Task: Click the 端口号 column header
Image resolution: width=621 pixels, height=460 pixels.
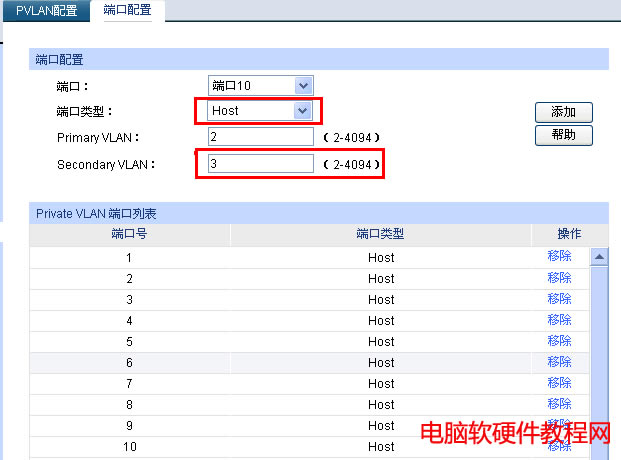Action: click(x=129, y=234)
